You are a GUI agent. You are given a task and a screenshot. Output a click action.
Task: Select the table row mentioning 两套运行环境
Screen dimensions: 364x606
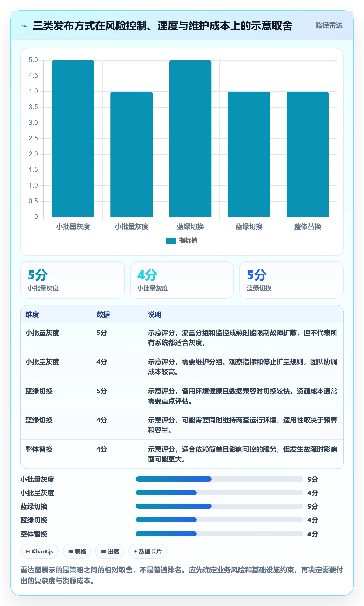pyautogui.click(x=182, y=425)
